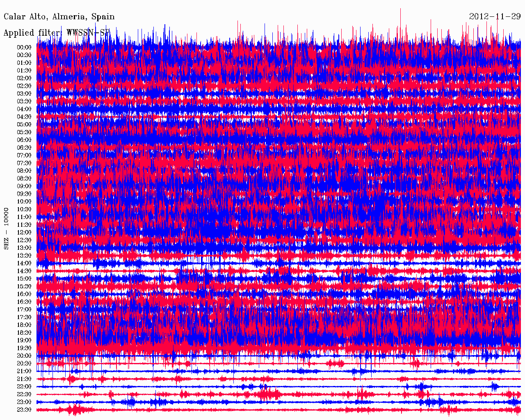525x420 pixels.
Task: Select the 19:00 time label
Action: pos(24,340)
